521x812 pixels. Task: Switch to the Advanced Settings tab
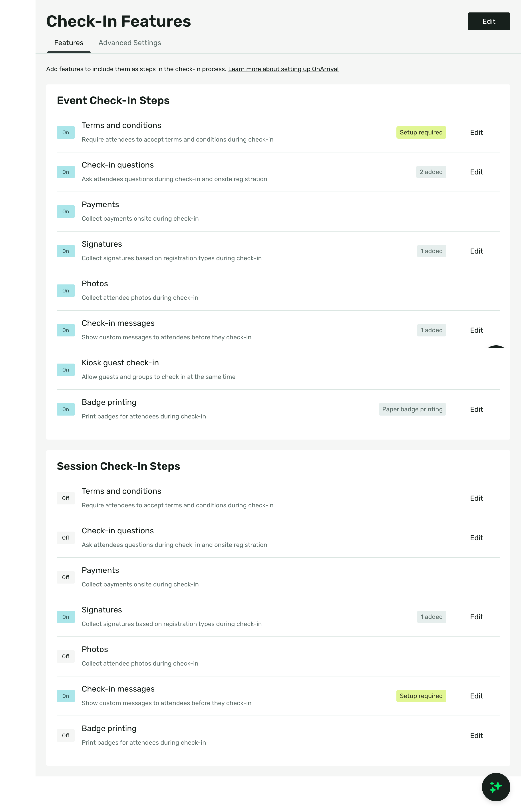pyautogui.click(x=129, y=43)
